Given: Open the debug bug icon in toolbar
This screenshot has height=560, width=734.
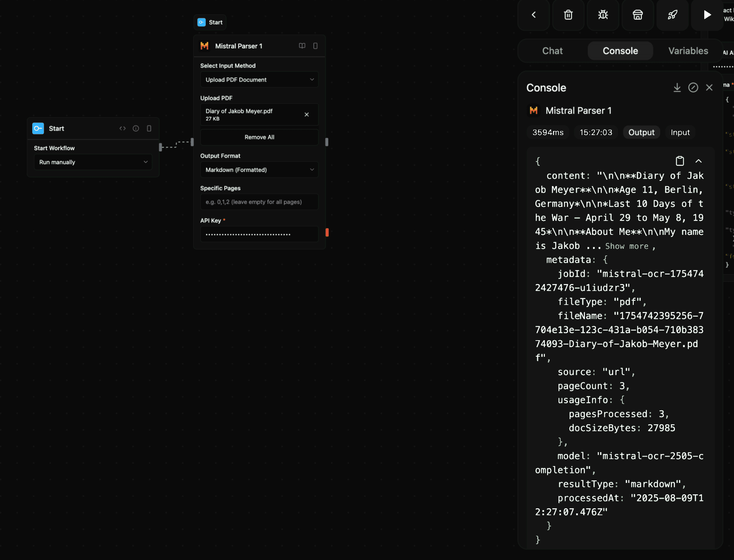Looking at the screenshot, I should click(x=603, y=15).
